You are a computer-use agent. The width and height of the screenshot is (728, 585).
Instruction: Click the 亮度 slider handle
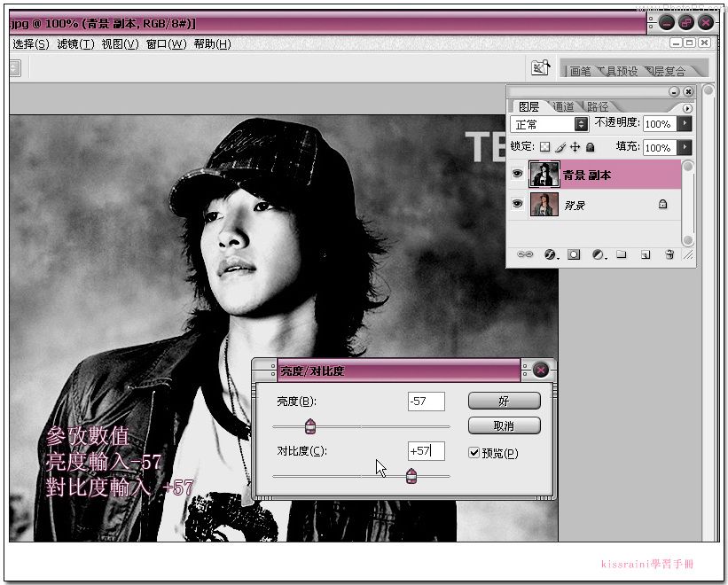click(310, 426)
